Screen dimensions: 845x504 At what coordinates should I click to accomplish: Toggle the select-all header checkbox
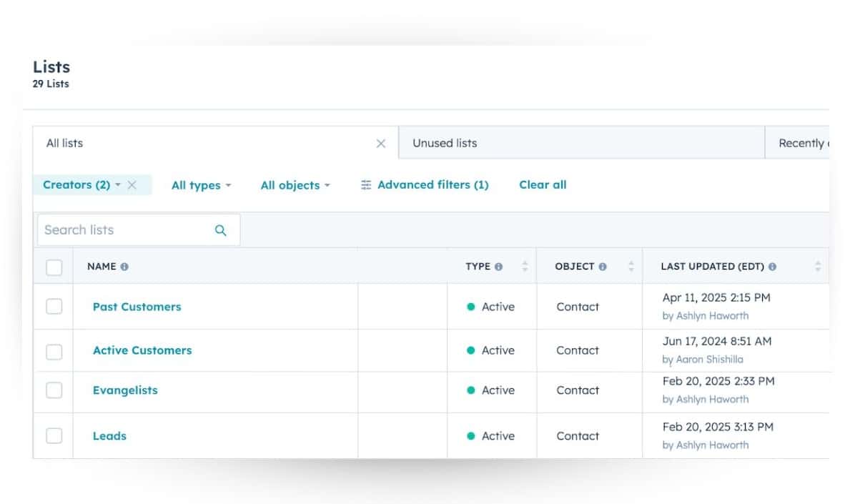point(54,267)
